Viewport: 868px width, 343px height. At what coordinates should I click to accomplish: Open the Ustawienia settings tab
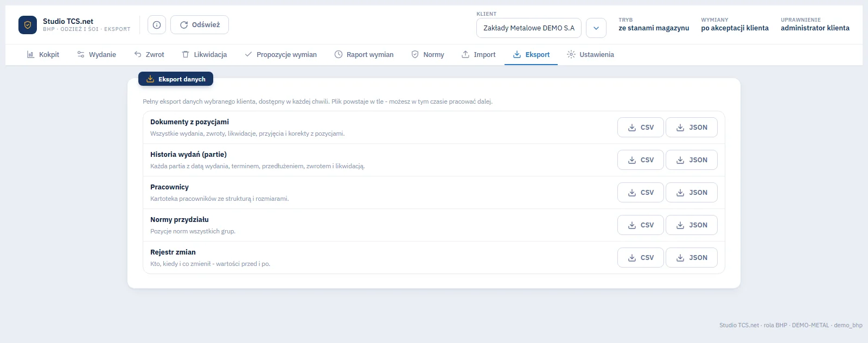click(590, 55)
